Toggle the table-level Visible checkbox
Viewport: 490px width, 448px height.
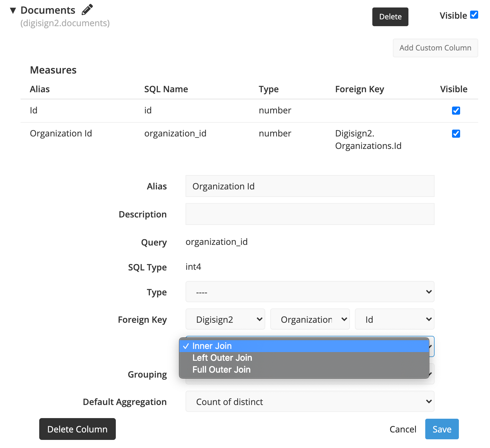474,15
